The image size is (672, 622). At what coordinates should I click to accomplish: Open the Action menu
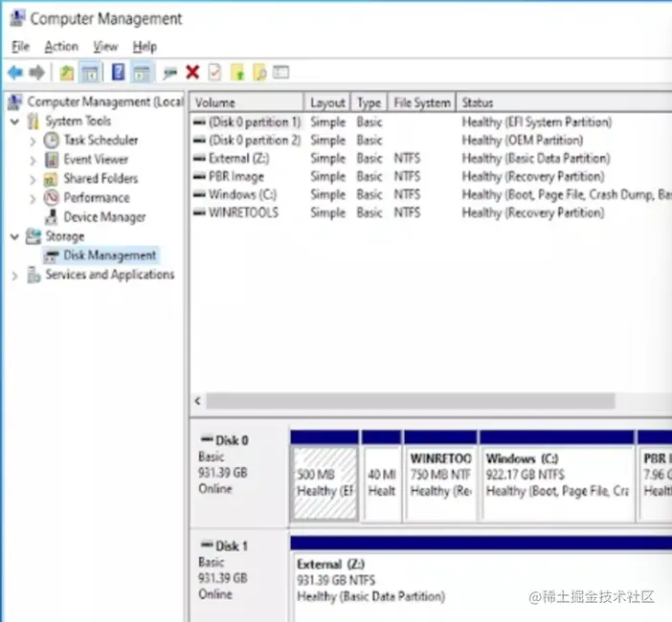pos(61,46)
